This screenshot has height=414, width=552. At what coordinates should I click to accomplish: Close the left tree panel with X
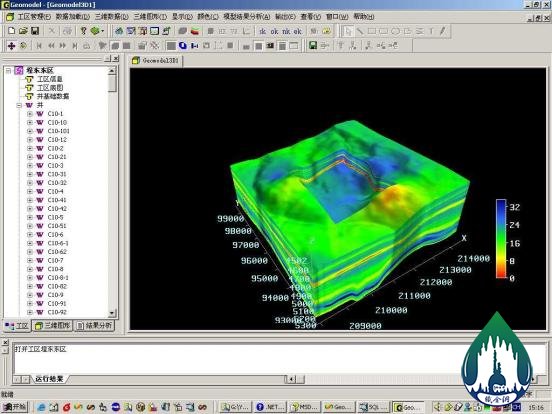(x=116, y=58)
